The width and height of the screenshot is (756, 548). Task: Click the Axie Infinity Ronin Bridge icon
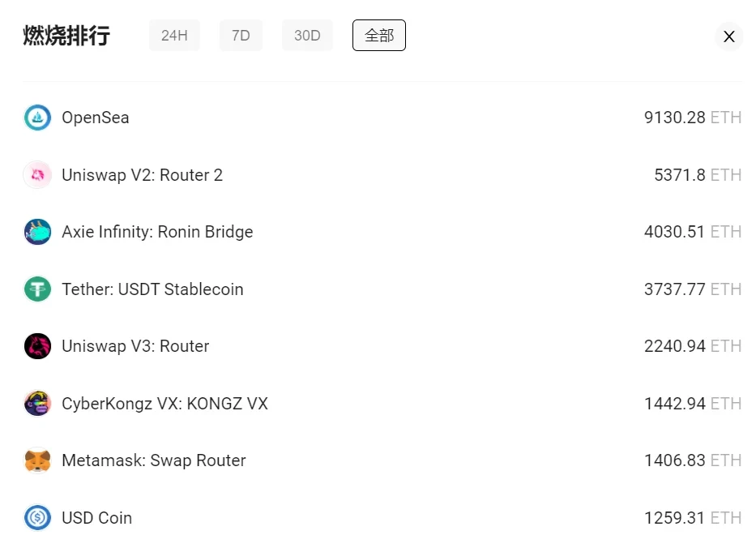(x=37, y=232)
